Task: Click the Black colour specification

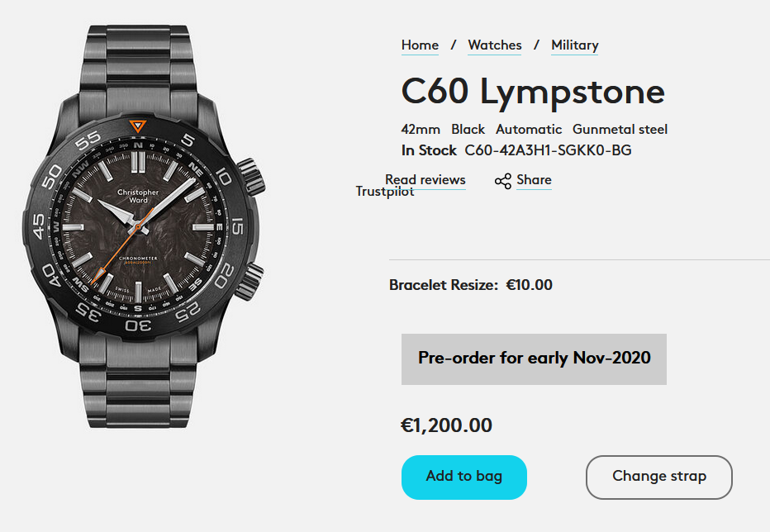Action: click(x=468, y=130)
